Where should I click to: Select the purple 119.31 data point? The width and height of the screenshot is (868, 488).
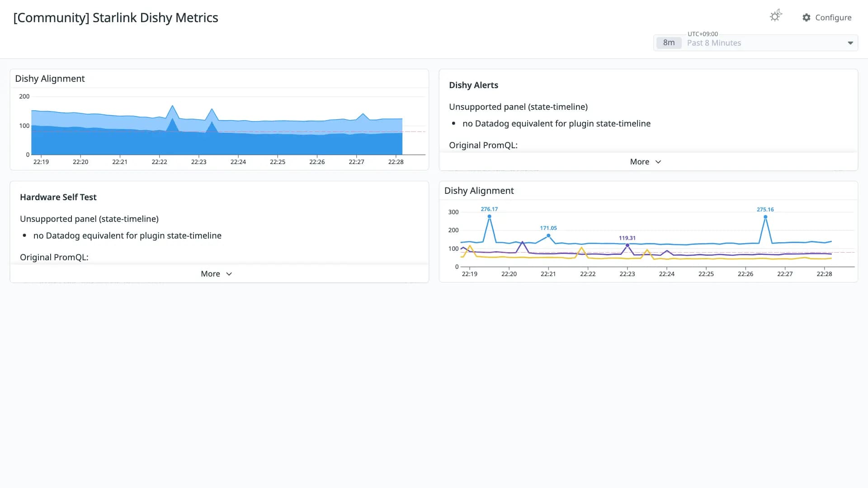tap(627, 245)
